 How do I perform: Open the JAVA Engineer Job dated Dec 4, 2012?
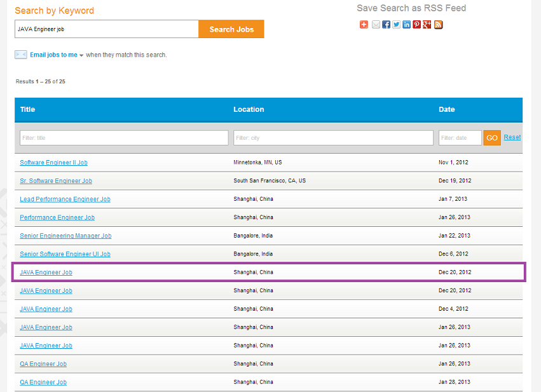pos(46,309)
